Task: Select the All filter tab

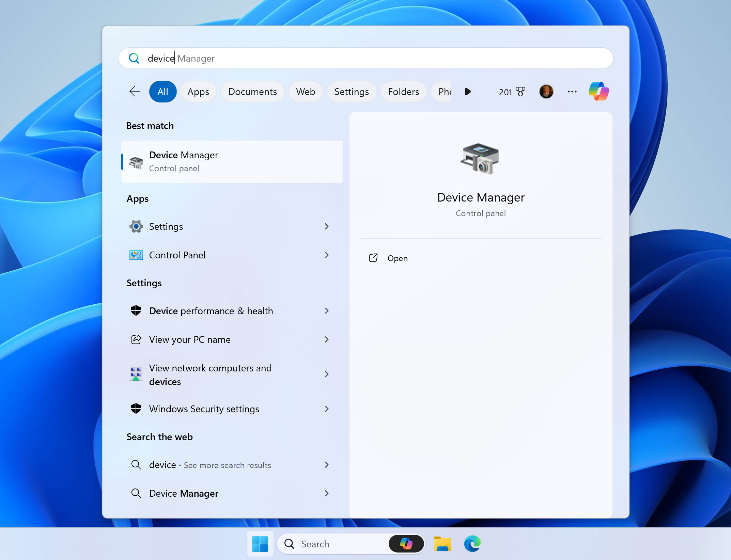Action: 162,91
